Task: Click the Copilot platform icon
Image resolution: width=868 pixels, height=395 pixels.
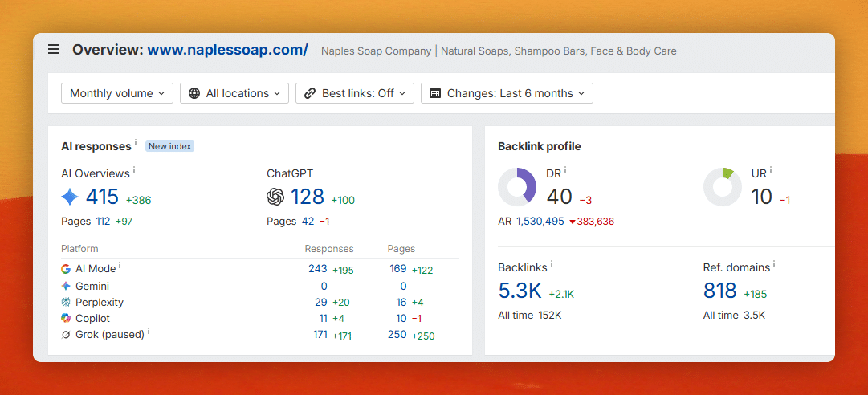Action: [x=66, y=318]
